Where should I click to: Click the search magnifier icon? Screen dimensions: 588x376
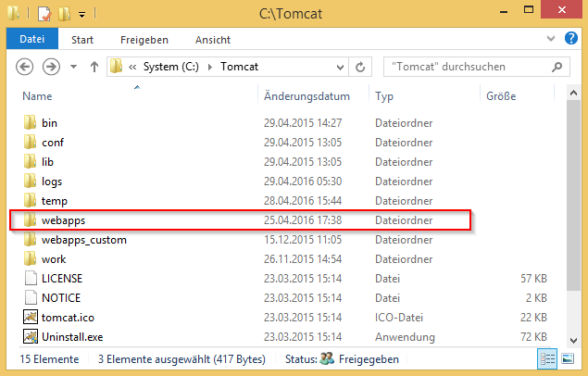pyautogui.click(x=557, y=67)
